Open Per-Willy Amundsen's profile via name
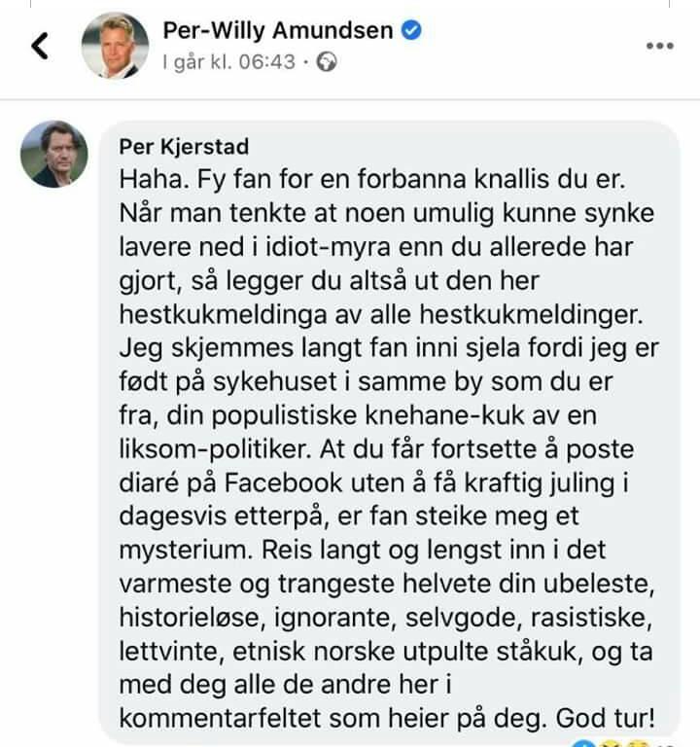Image resolution: width=700 pixels, height=747 pixels. [278, 30]
